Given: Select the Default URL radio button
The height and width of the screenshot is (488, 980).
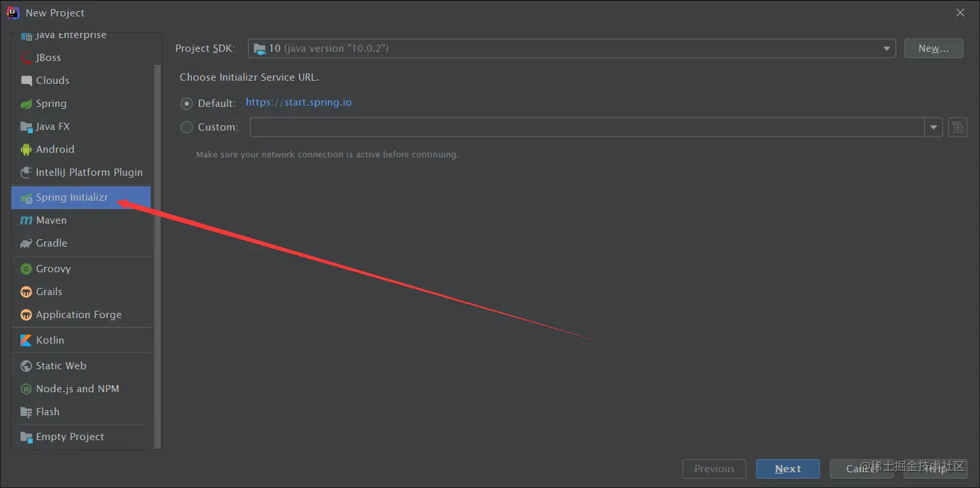Looking at the screenshot, I should pyautogui.click(x=187, y=104).
